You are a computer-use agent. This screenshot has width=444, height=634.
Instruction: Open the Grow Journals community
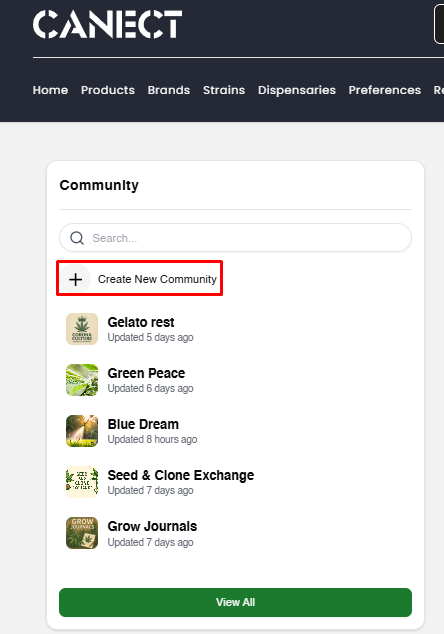coord(152,526)
